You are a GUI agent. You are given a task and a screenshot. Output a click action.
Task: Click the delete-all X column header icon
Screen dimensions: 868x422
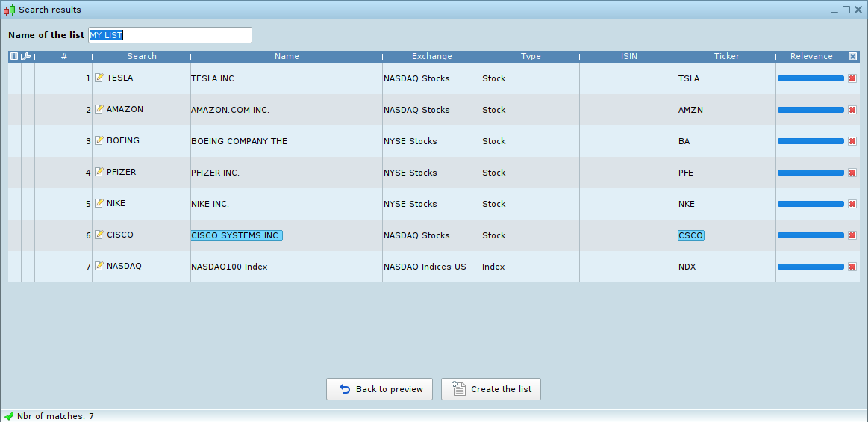pos(852,56)
